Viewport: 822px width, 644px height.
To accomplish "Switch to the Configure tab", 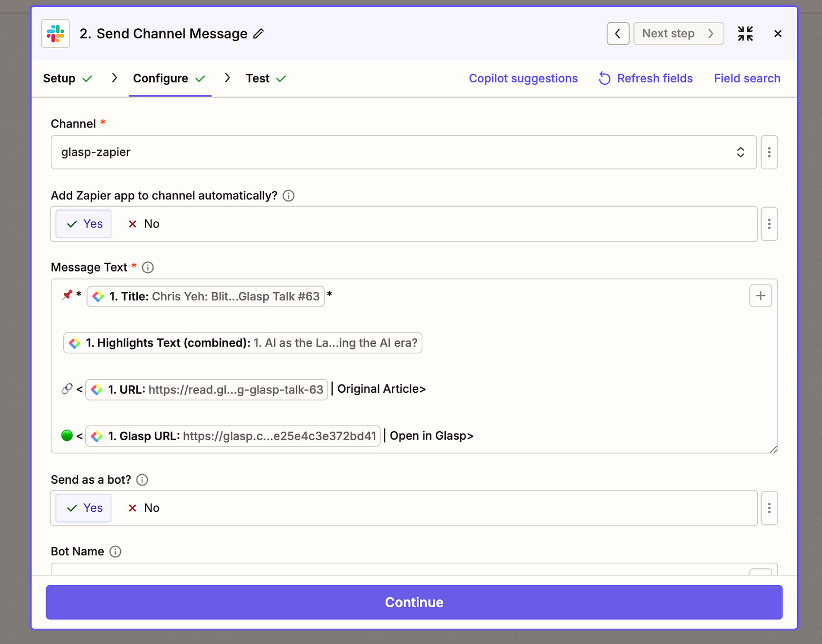I will tap(169, 78).
